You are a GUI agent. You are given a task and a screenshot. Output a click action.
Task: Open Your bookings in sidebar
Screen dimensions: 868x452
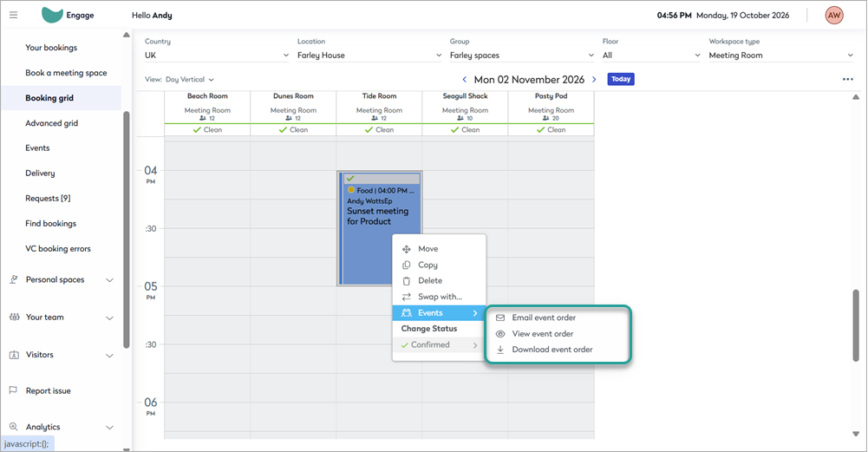[x=51, y=48]
